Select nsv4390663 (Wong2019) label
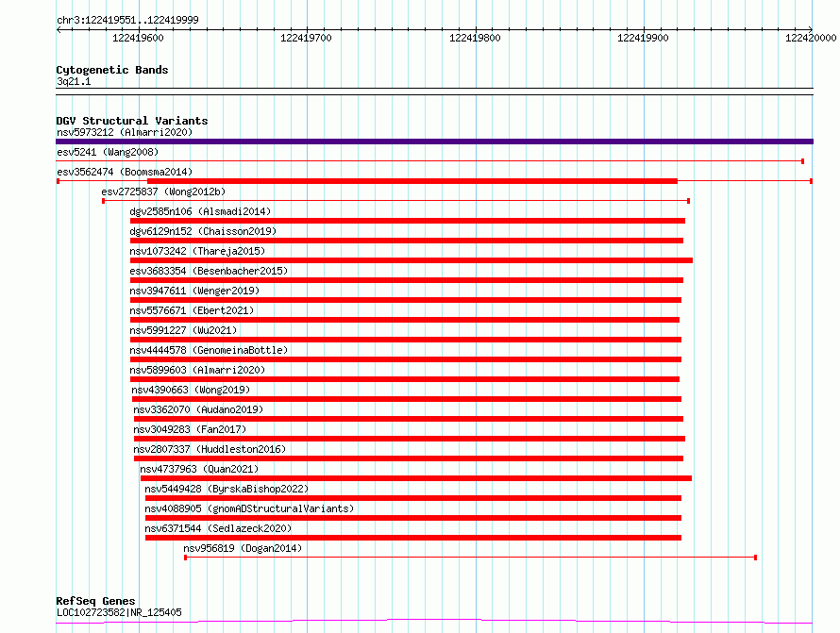 191,390
